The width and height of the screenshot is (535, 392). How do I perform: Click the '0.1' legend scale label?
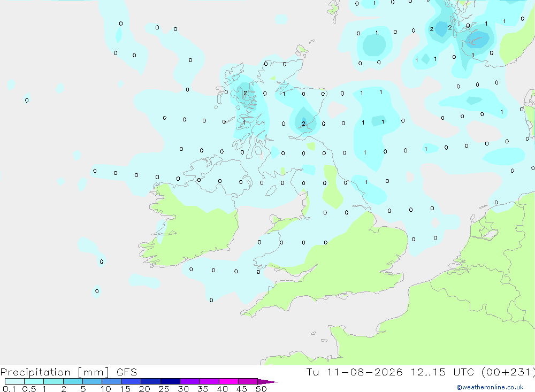[x=9, y=389]
